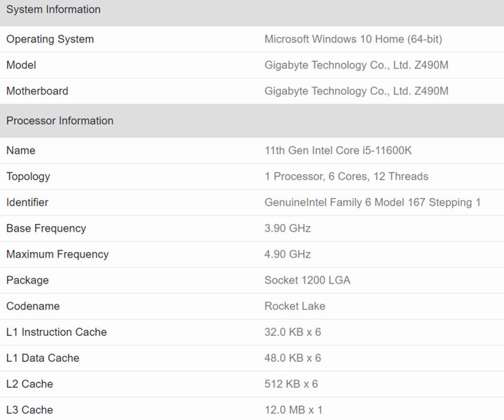Click the Rocket Lake codename value
The image size is (504, 420).
tap(295, 306)
